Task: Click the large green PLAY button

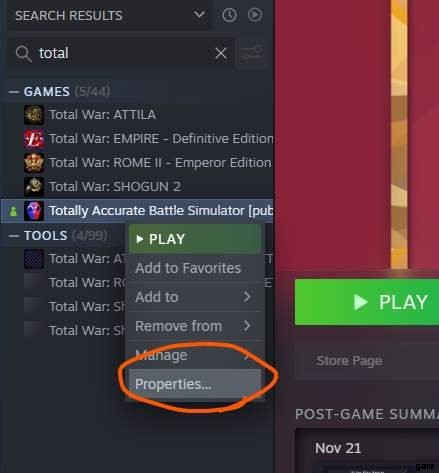Action: tap(367, 302)
